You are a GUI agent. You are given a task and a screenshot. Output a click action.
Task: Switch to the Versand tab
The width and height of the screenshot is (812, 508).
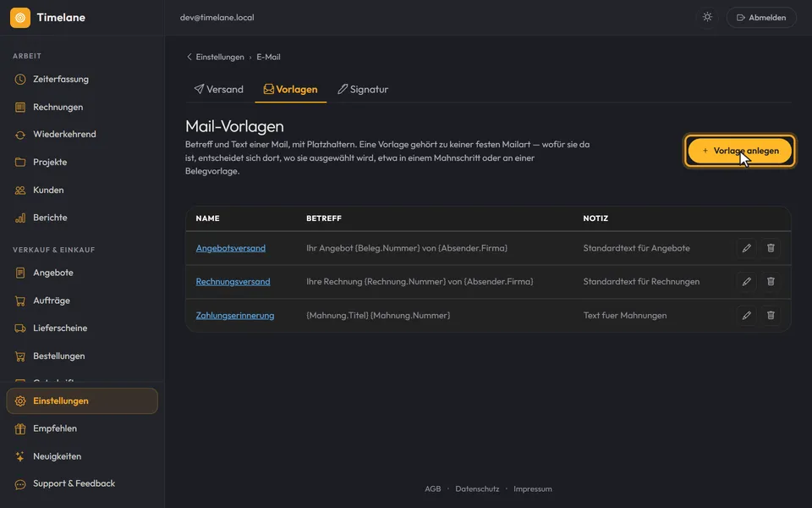tap(218, 89)
